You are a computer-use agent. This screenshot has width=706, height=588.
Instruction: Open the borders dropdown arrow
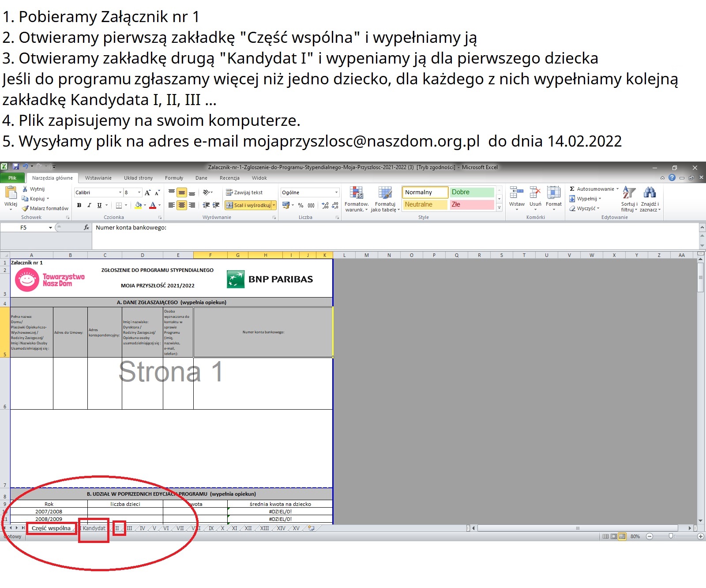(126, 205)
